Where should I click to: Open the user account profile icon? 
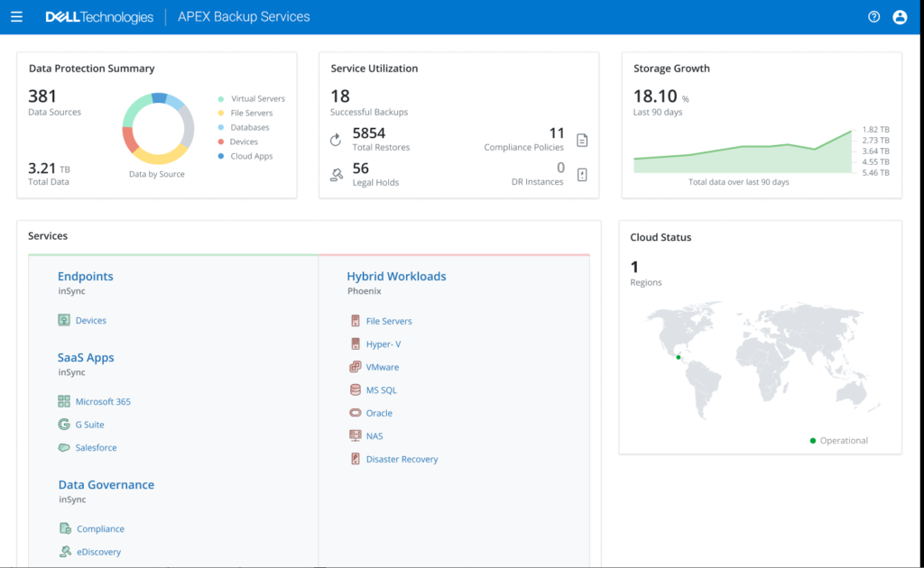click(900, 17)
